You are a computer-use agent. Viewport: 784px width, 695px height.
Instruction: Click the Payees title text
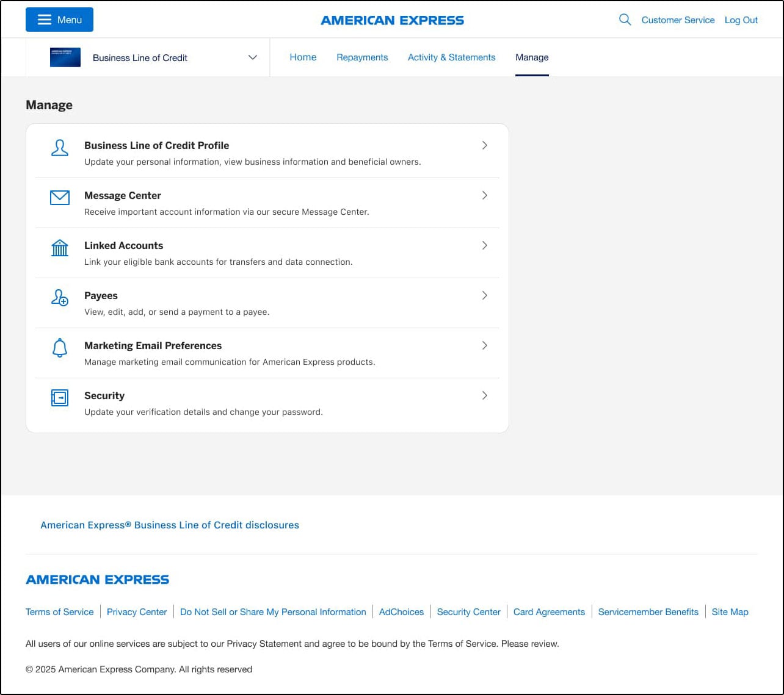click(101, 295)
